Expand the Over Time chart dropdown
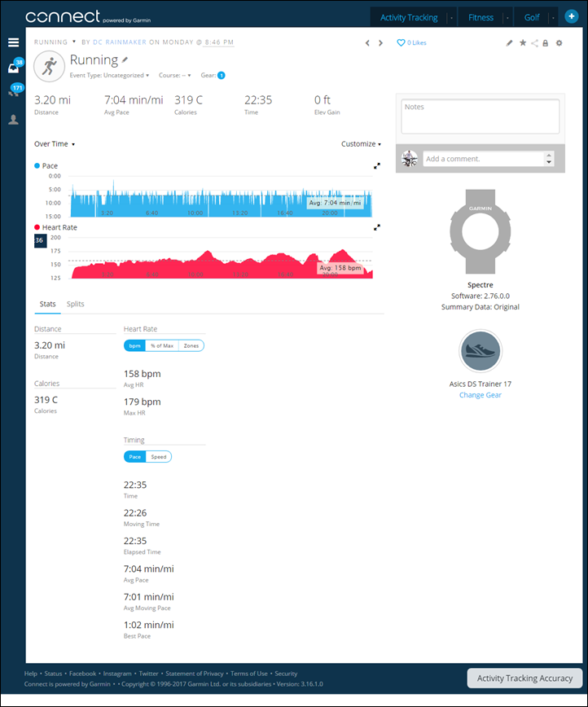 click(x=55, y=144)
